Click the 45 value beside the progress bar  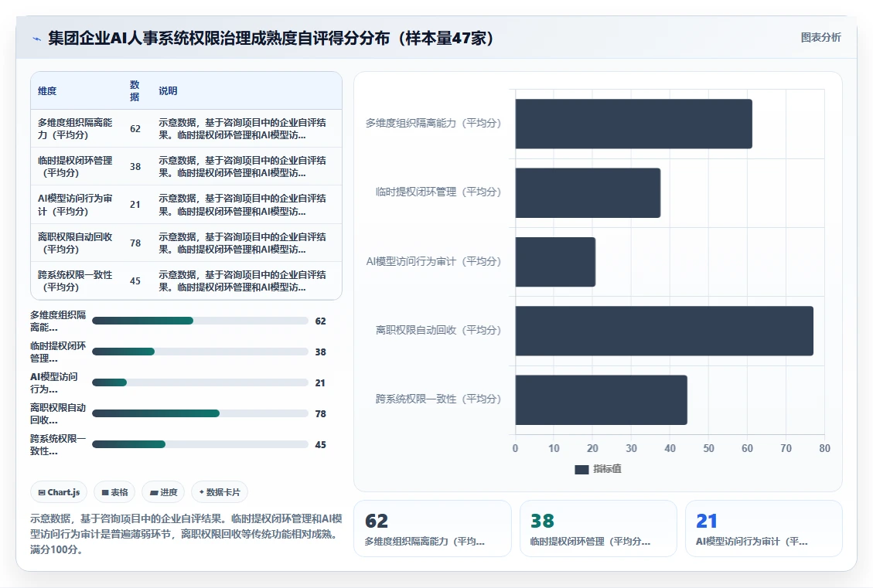[321, 444]
